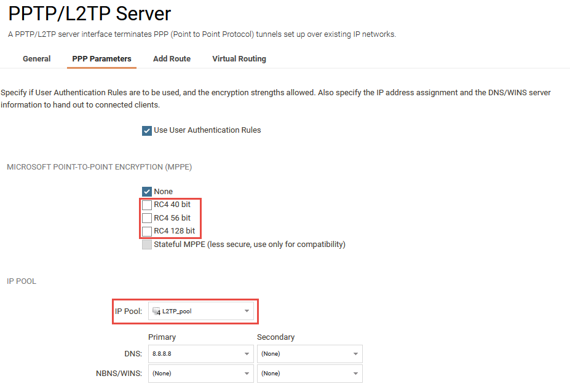Disable the None encryption option
This screenshot has width=570, height=392.
[147, 191]
